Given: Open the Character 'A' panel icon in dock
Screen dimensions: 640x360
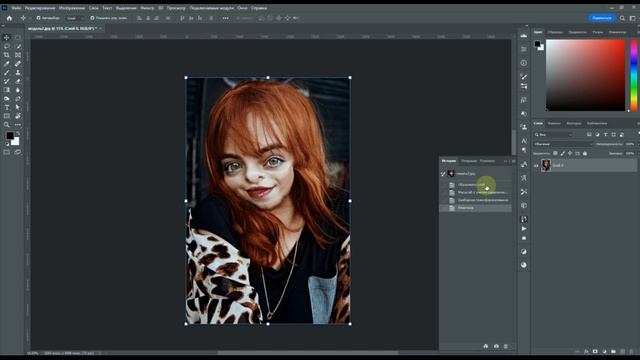Looking at the screenshot, I should 524,141.
